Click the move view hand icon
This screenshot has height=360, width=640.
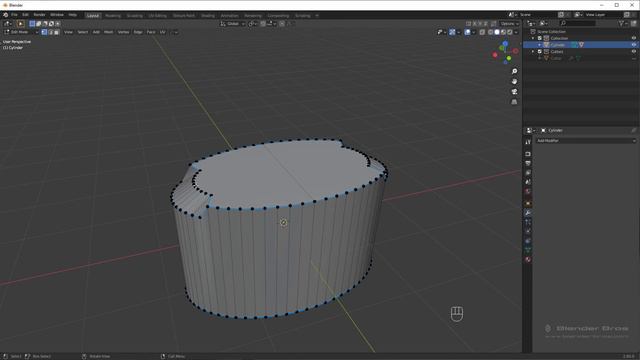[514, 82]
